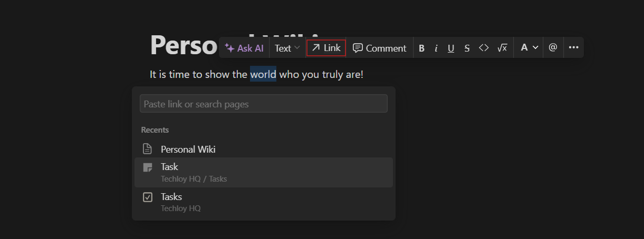Open the Text block type dropdown

[x=287, y=48]
